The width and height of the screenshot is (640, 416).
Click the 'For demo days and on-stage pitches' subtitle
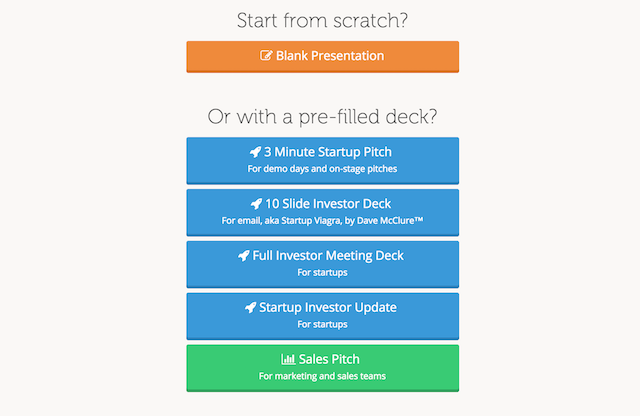pos(322,169)
